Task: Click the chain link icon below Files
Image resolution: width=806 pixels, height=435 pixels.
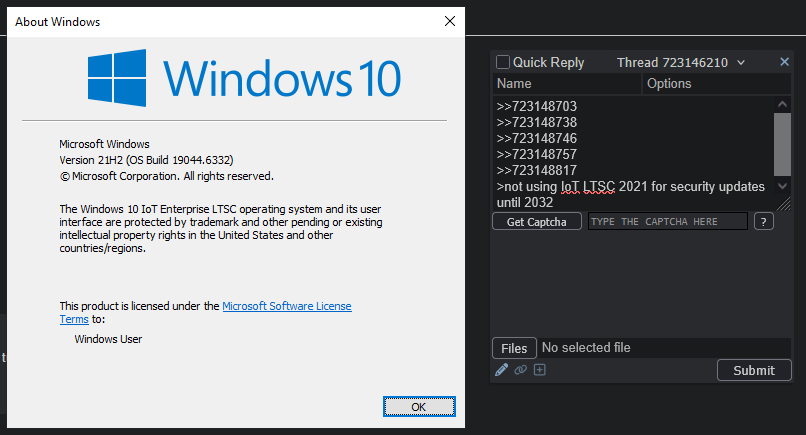Action: pos(521,370)
